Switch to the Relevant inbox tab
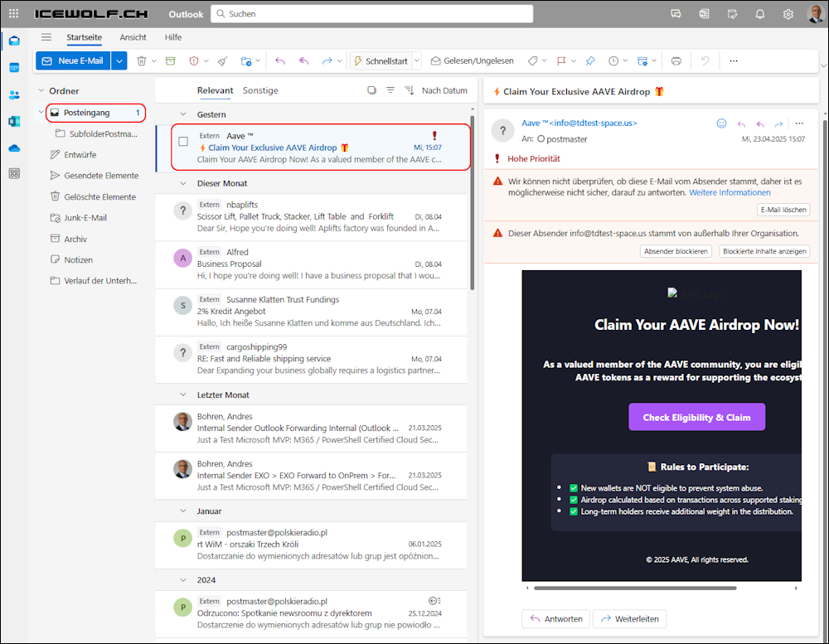Viewport: 829px width, 644px height. coord(215,90)
